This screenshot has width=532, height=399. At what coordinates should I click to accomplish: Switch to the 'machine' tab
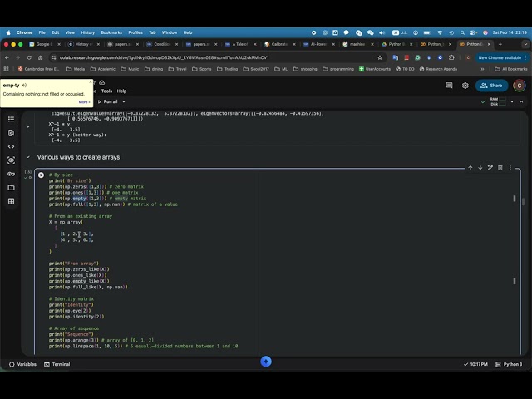[357, 44]
